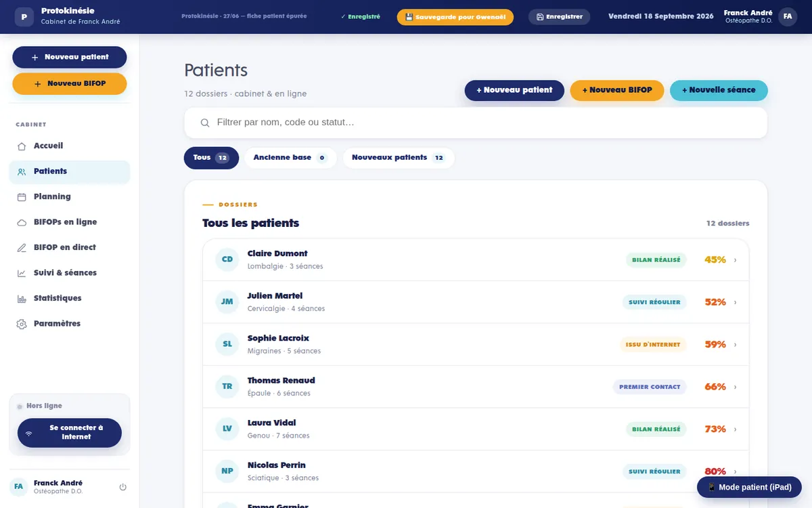
Task: Click the Protokinésie P logo icon
Action: (24, 16)
